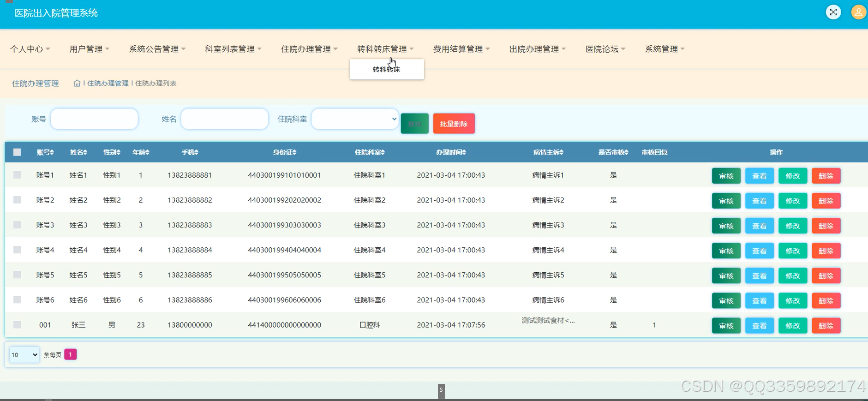Click the green 查询 search button

coord(415,124)
